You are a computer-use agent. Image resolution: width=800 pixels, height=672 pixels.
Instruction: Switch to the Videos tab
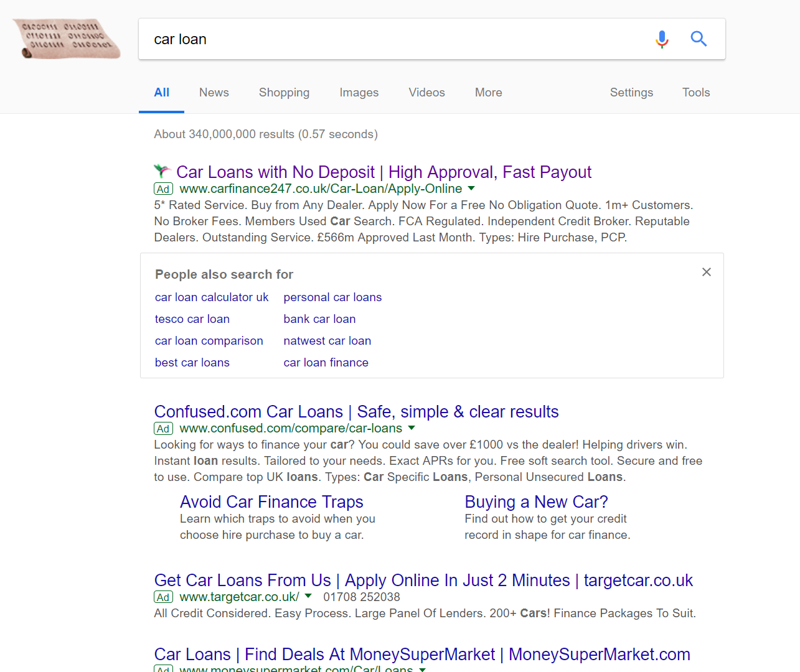click(x=426, y=93)
